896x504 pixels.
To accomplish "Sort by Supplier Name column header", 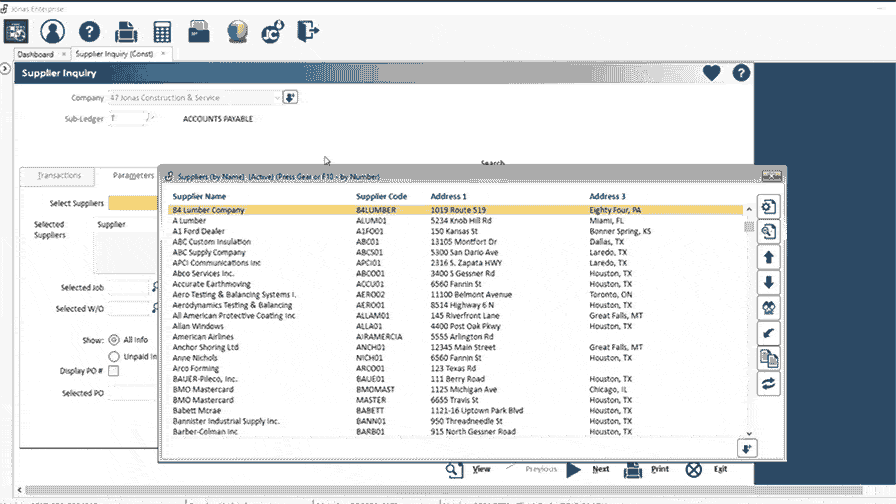I will point(199,197).
